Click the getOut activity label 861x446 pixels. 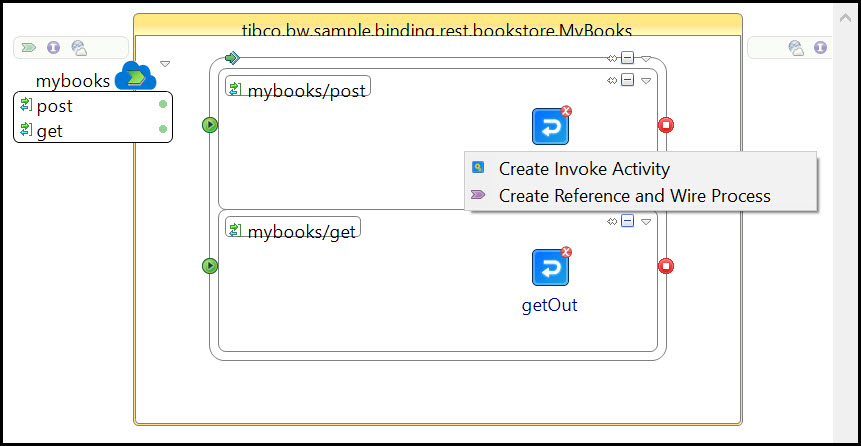click(x=550, y=305)
